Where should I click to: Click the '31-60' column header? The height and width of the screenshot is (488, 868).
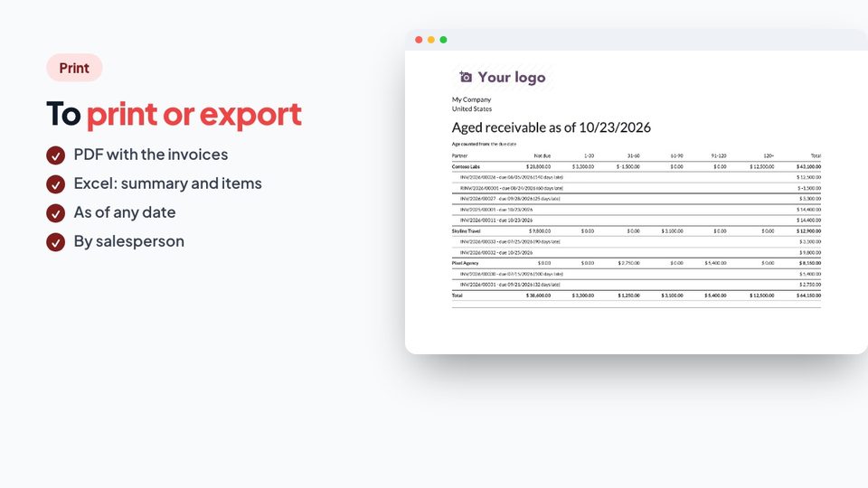pos(633,156)
